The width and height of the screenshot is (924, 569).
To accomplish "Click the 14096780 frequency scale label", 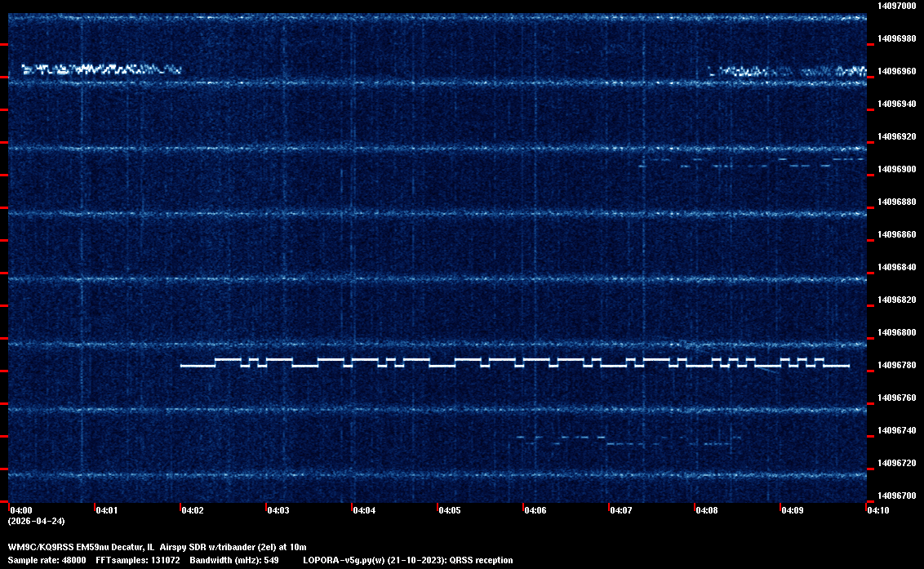I will pyautogui.click(x=896, y=365).
